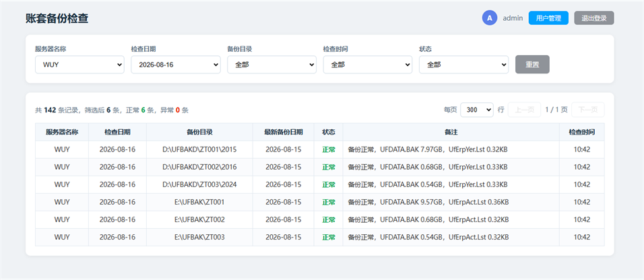Screen dimensions: 644x280
Task: Click the 2026-08-15 date in ZT003\2024 row
Action: coord(284,184)
